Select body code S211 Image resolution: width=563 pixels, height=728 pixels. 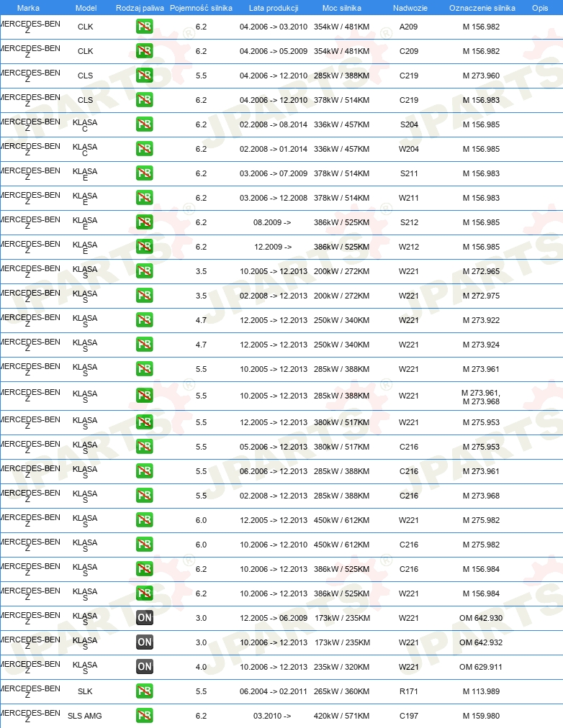[409, 173]
